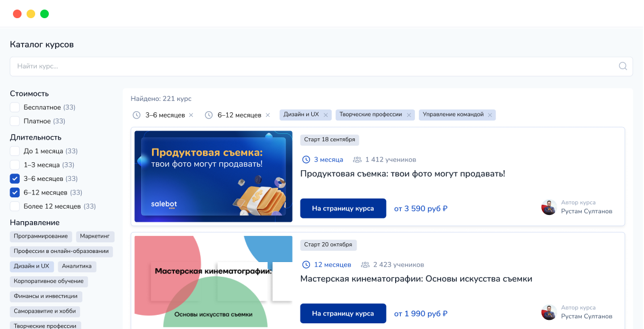This screenshot has height=329, width=644.
Task: Remove the Управление командой filter tag
Action: (490, 115)
